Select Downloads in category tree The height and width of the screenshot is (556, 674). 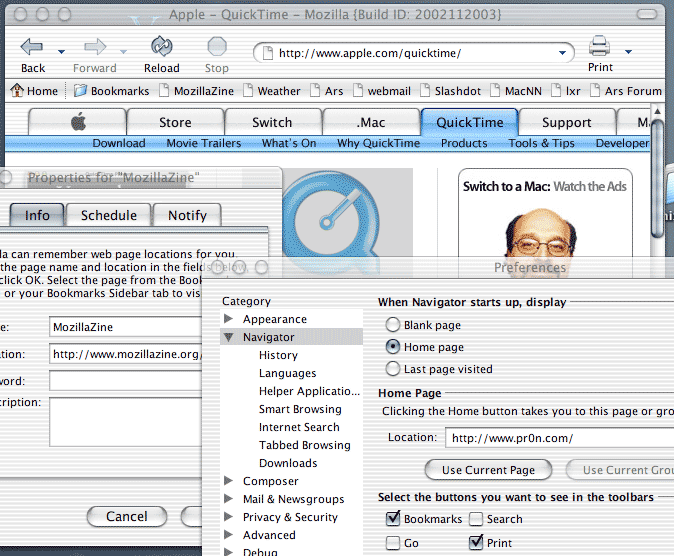(288, 463)
